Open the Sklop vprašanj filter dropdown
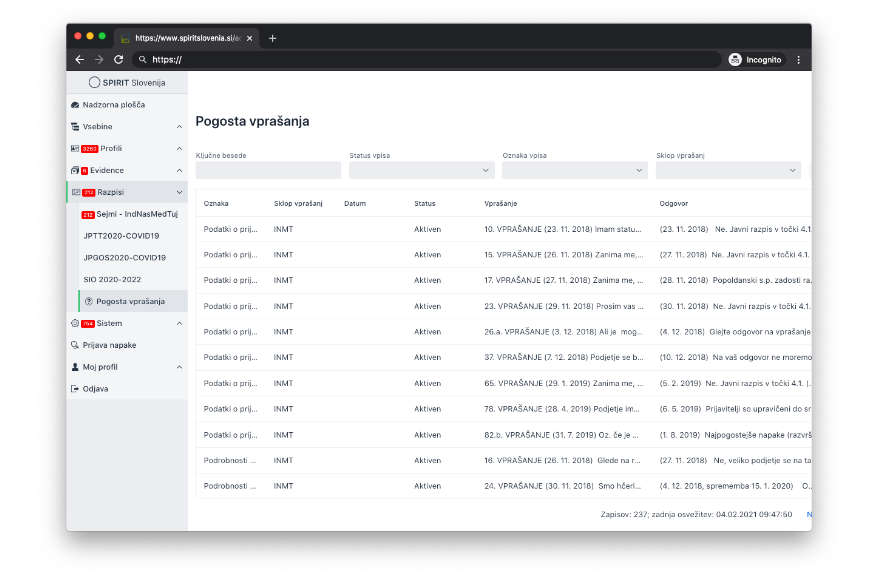Screen dimensions: 878x576 point(728,171)
